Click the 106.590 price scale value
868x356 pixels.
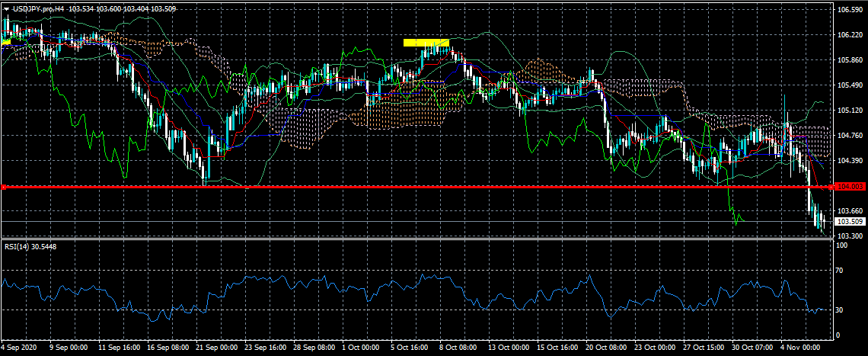848,10
